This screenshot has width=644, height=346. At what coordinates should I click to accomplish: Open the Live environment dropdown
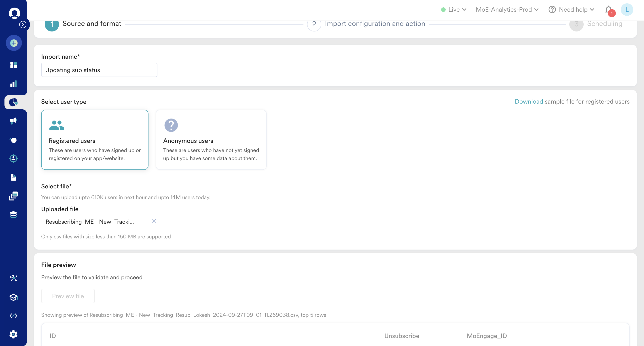454,10
